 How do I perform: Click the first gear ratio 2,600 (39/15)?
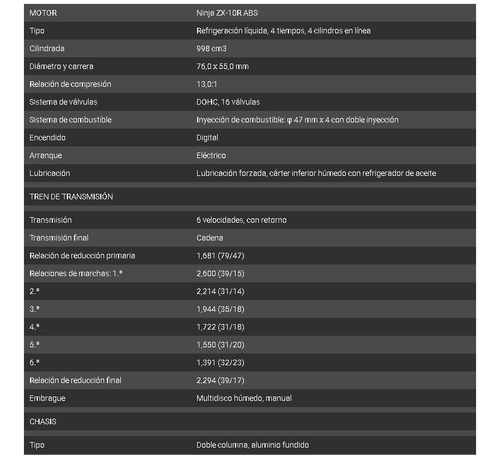pyautogui.click(x=220, y=274)
